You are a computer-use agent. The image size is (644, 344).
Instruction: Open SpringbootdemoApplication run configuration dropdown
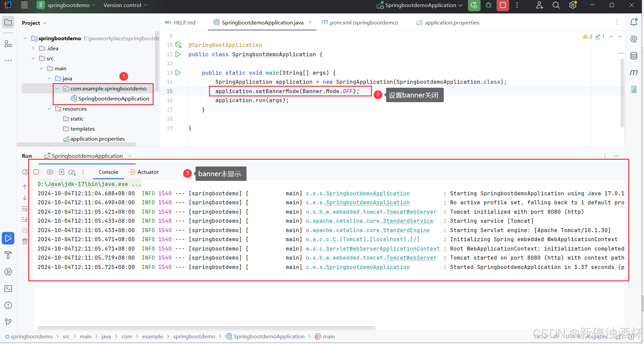(420, 5)
